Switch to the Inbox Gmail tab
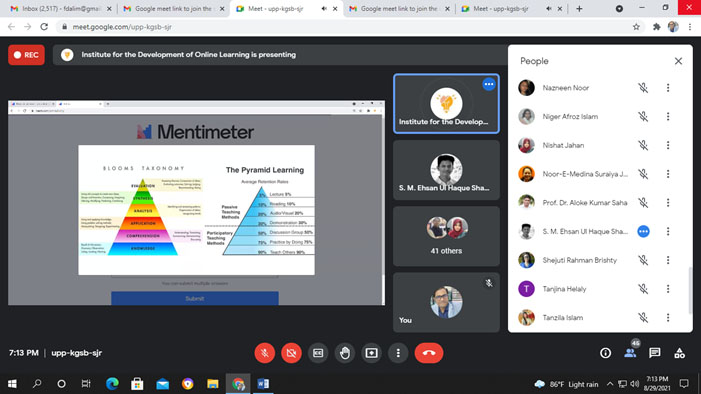The width and height of the screenshot is (701, 394). [x=57, y=8]
